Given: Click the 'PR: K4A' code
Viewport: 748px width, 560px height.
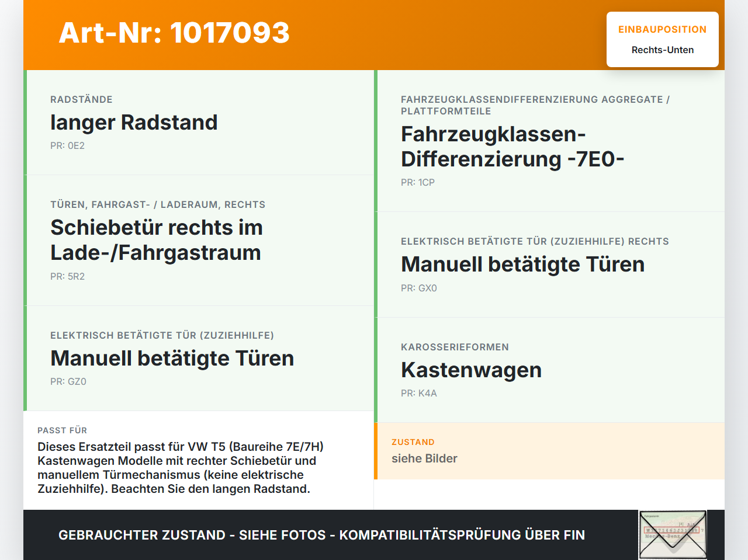Looking at the screenshot, I should pyautogui.click(x=418, y=394).
